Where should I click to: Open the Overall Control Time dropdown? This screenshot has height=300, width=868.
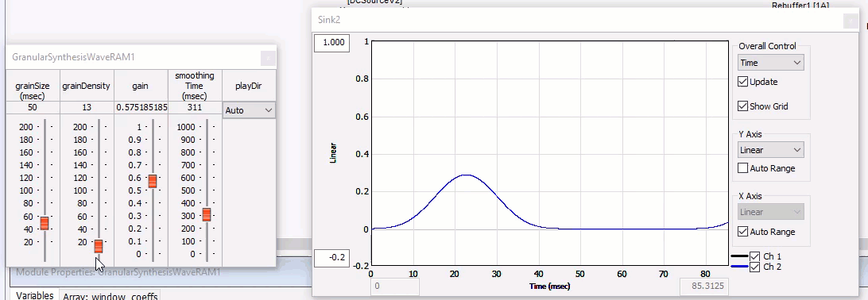pyautogui.click(x=770, y=63)
